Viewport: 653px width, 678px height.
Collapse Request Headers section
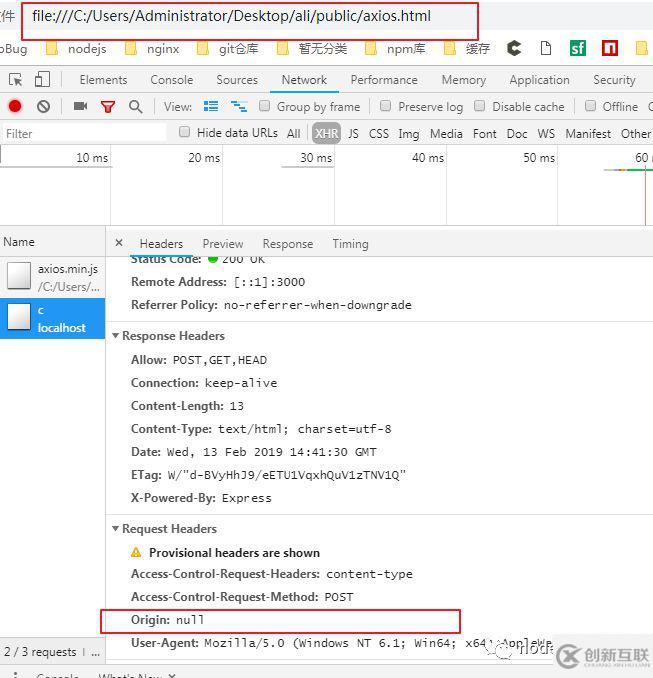[115, 528]
